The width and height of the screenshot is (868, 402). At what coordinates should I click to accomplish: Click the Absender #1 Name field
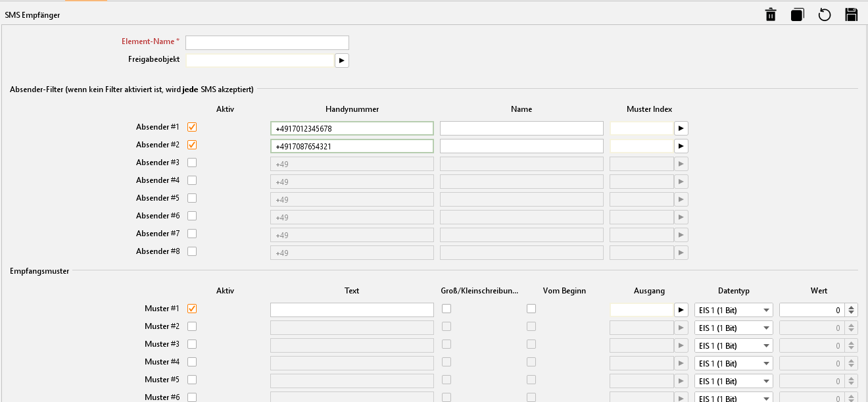pos(521,128)
